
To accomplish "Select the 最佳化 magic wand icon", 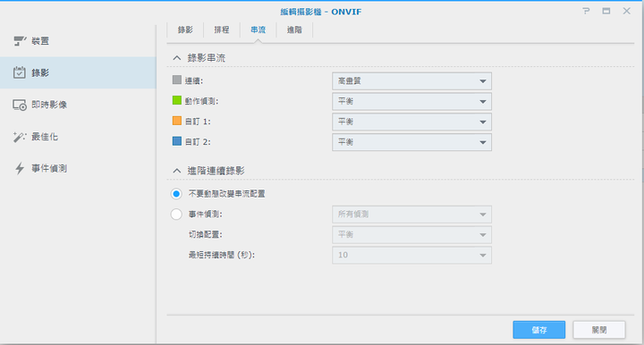I will 20,137.
